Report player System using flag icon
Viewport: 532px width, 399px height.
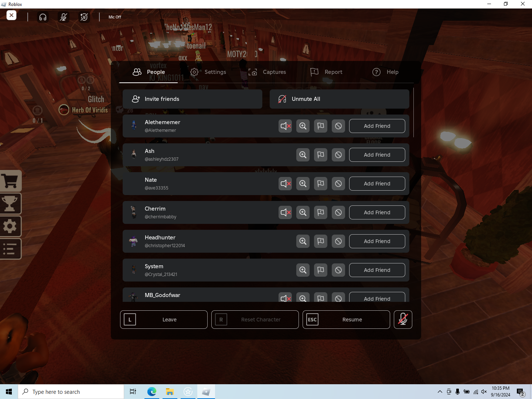pyautogui.click(x=321, y=270)
